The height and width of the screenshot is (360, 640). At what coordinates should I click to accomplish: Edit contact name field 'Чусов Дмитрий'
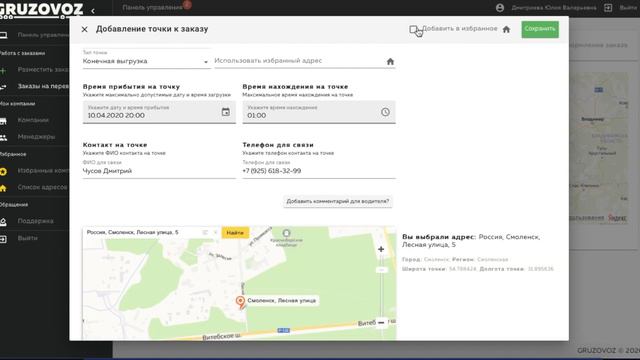click(159, 171)
